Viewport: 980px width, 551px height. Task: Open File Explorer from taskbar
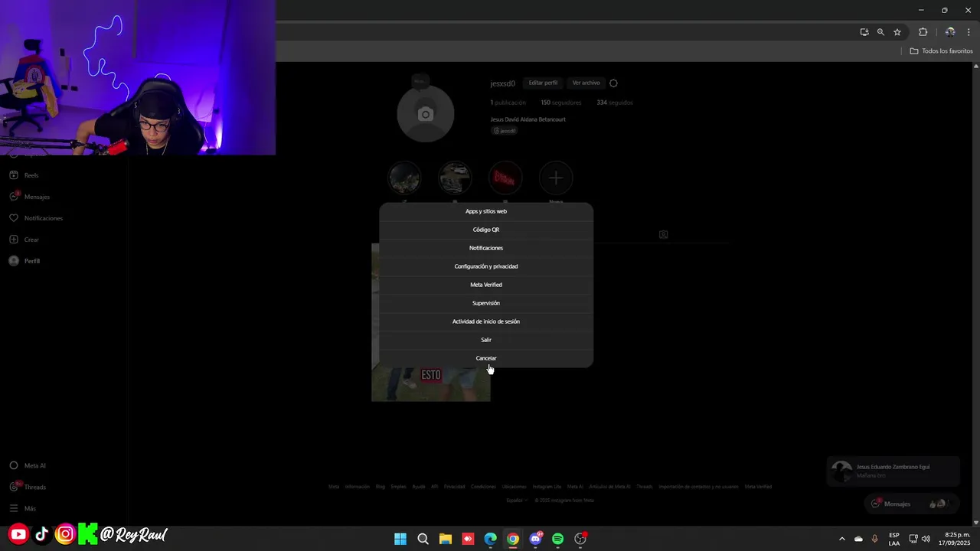[446, 539]
